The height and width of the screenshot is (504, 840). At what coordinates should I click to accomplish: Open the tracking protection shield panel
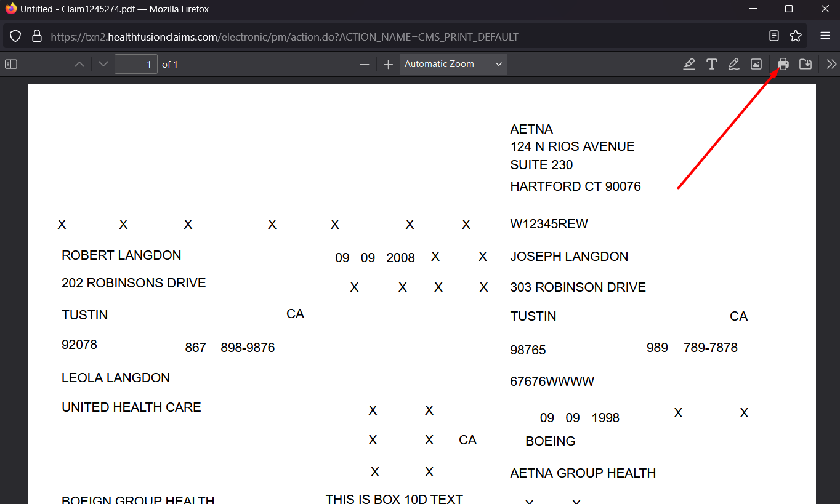coord(16,36)
